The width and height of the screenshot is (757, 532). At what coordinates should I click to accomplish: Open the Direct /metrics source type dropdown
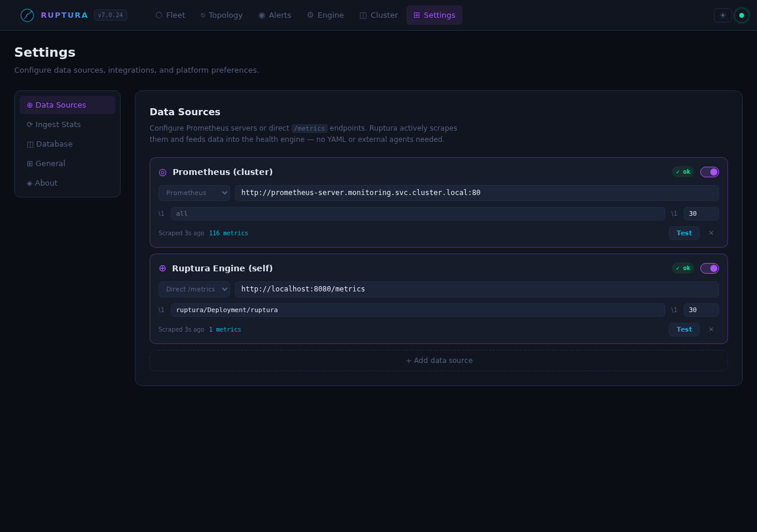pyautogui.click(x=194, y=289)
